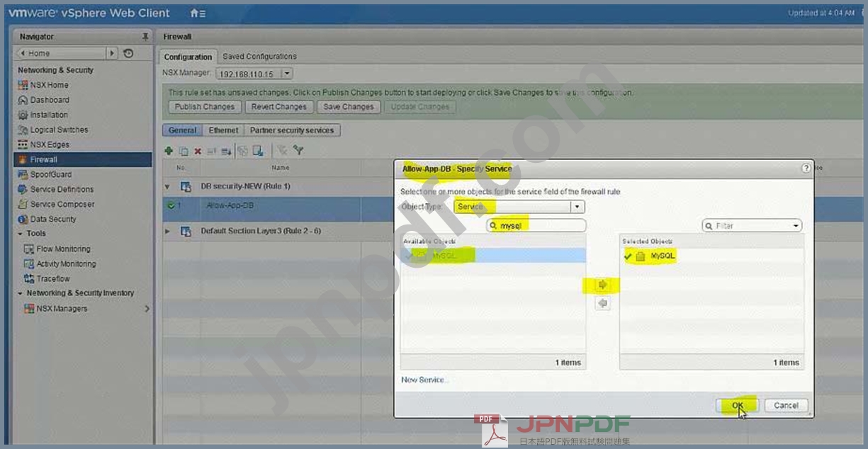This screenshot has height=449, width=868.
Task: Open the Object Type dropdown
Action: click(x=578, y=207)
